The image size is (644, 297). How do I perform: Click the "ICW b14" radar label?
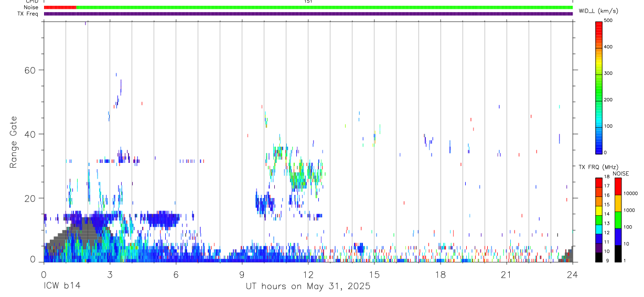62,287
